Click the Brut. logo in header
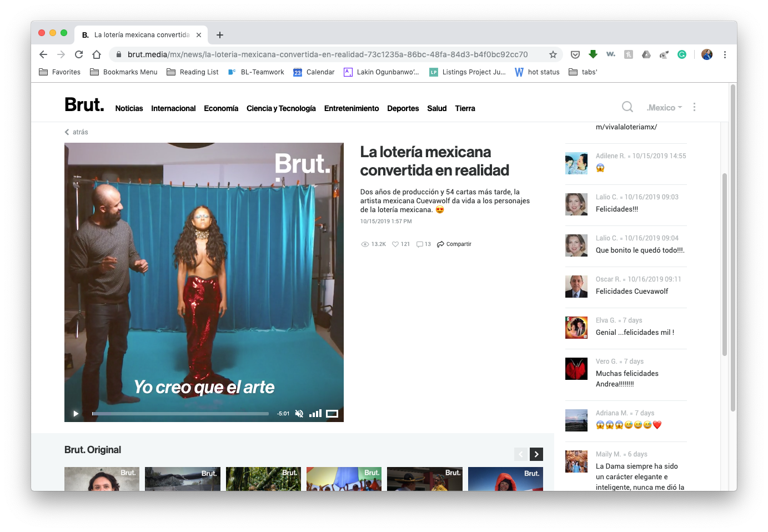Screen dimensions: 768x532 point(84,104)
